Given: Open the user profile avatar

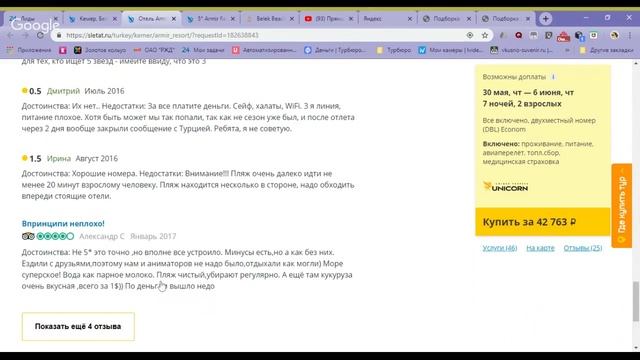Looking at the screenshot, I should (614, 36).
